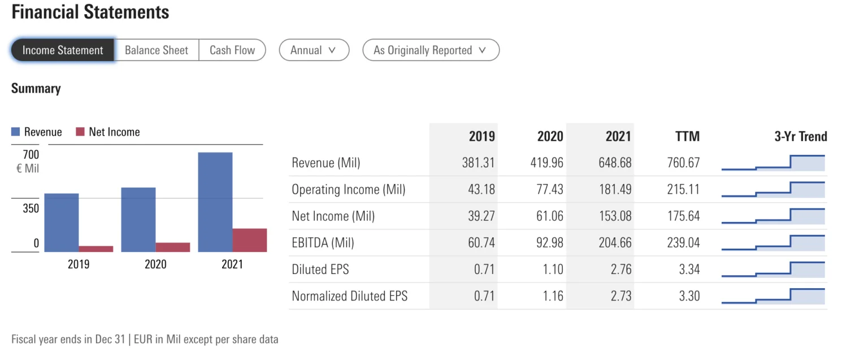Image resolution: width=868 pixels, height=357 pixels.
Task: Click the 2020 column header
Action: 550,136
